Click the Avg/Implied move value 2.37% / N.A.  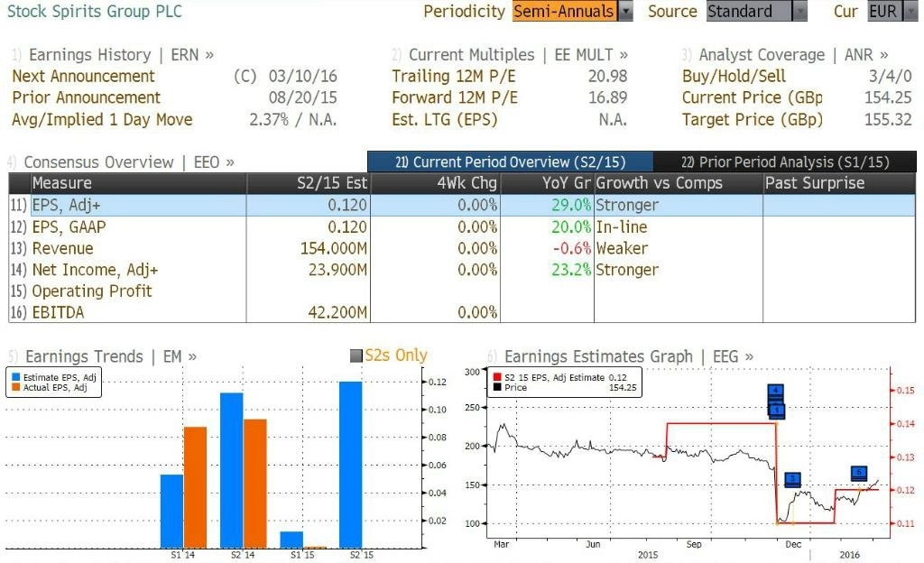pyautogui.click(x=293, y=120)
